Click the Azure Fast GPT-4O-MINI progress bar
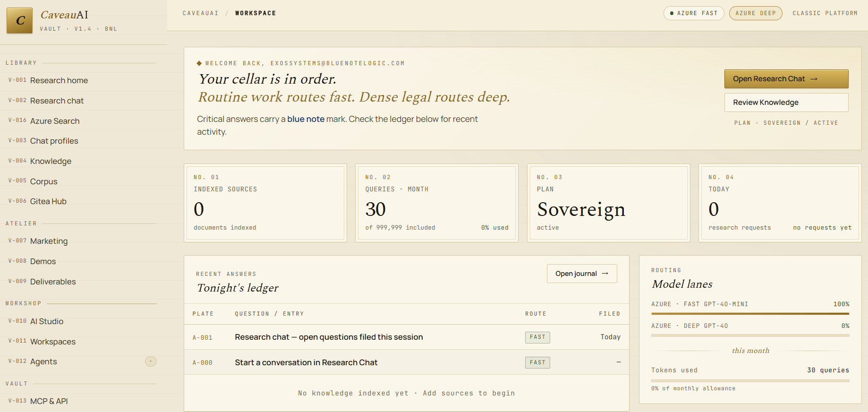 point(750,314)
